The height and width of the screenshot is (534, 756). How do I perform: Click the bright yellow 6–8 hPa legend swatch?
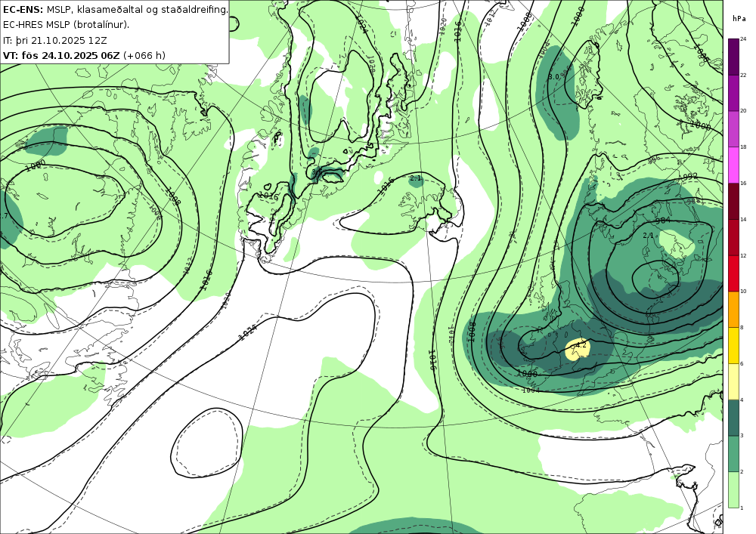[x=734, y=345]
